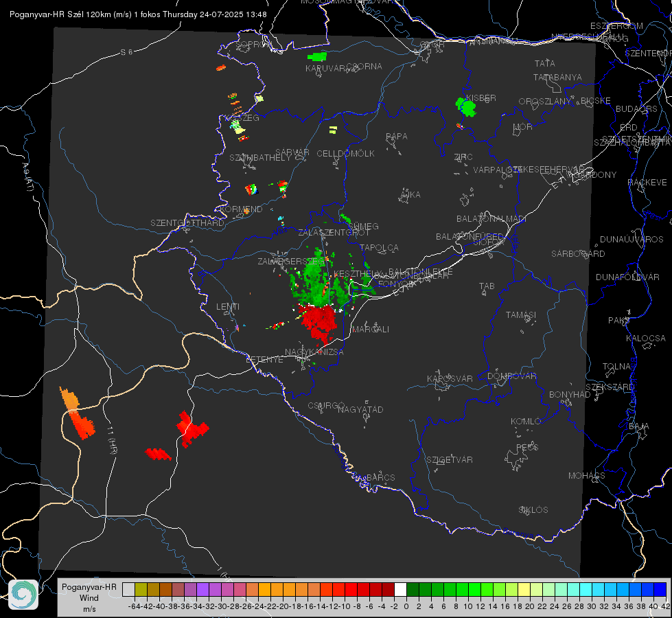The image size is (672, 618).
Task: Click the NAGYKANIZSA city label
Action: tap(314, 352)
